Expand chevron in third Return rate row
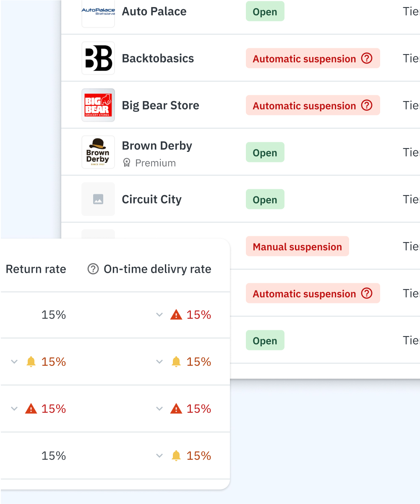The image size is (420, 504). pyautogui.click(x=14, y=409)
